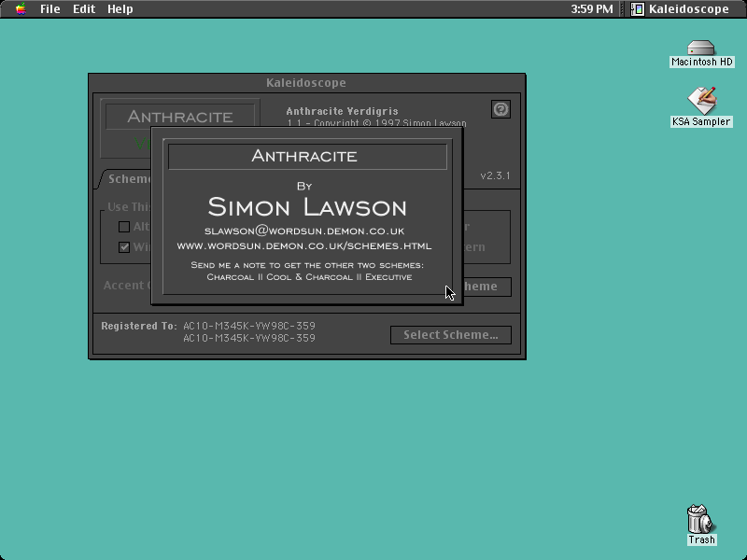This screenshot has height=560, width=747.
Task: Open the Edit menu
Action: (84, 8)
